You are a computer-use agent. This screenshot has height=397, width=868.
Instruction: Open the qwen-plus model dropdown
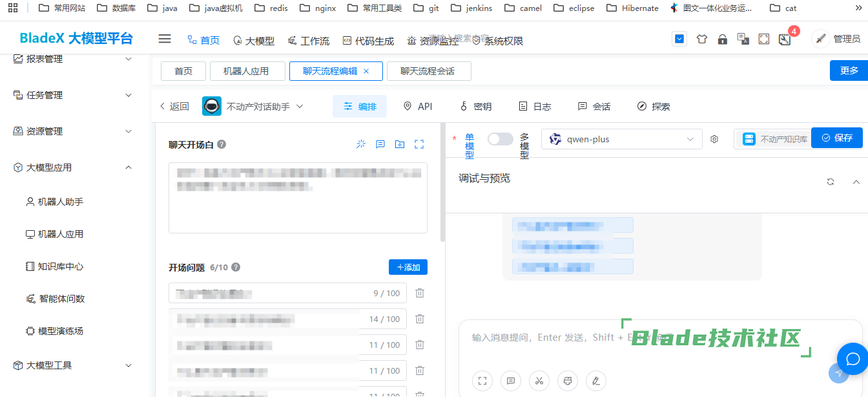(621, 139)
